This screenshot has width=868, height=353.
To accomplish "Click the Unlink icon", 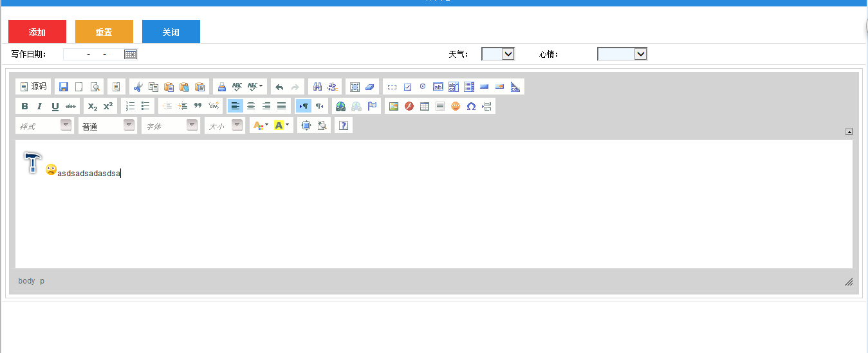I will (x=356, y=106).
